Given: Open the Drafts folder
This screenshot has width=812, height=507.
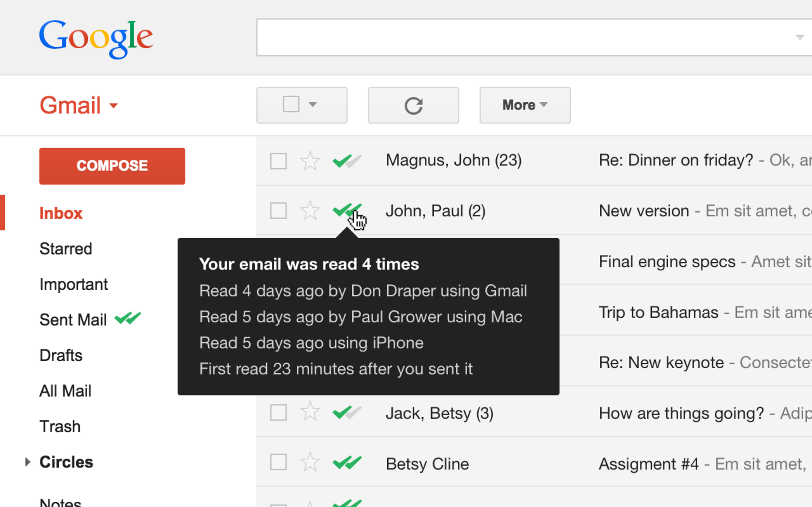Looking at the screenshot, I should click(x=61, y=355).
